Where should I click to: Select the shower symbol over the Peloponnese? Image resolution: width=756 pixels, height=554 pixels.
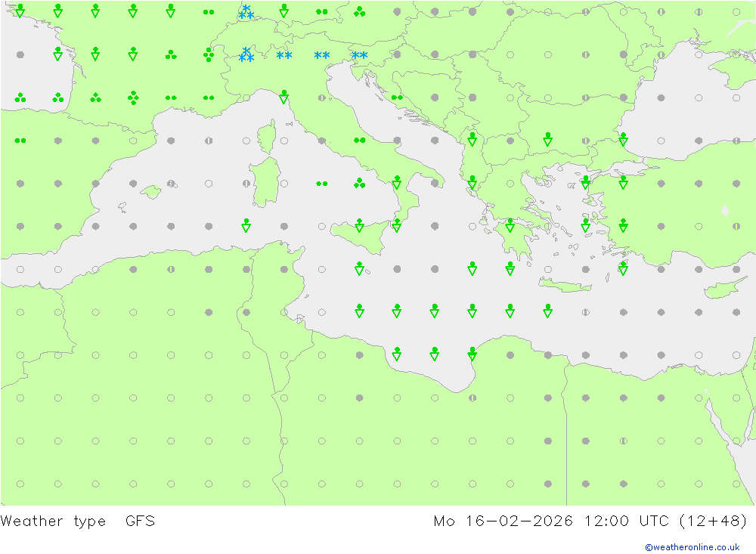[x=510, y=225]
